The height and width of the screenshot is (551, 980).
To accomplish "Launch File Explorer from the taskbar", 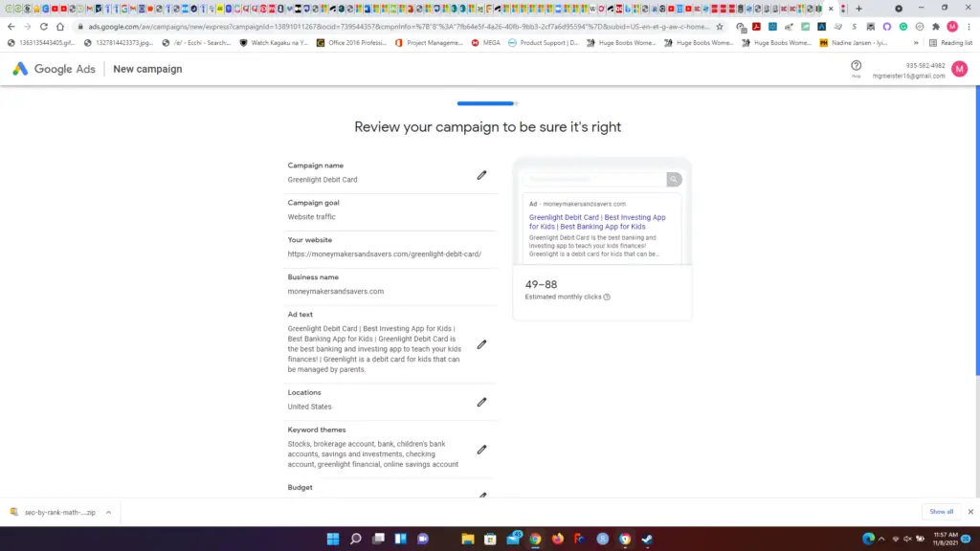I will pos(467,539).
